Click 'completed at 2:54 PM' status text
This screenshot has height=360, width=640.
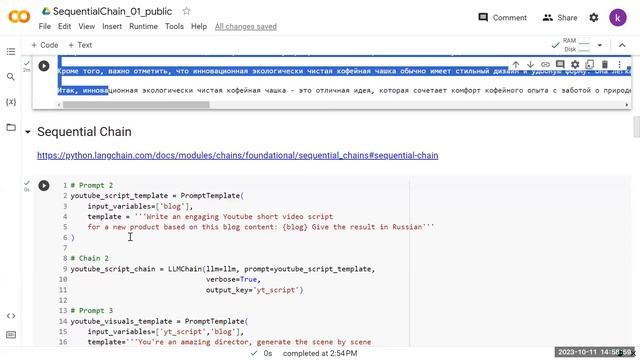[x=320, y=353]
